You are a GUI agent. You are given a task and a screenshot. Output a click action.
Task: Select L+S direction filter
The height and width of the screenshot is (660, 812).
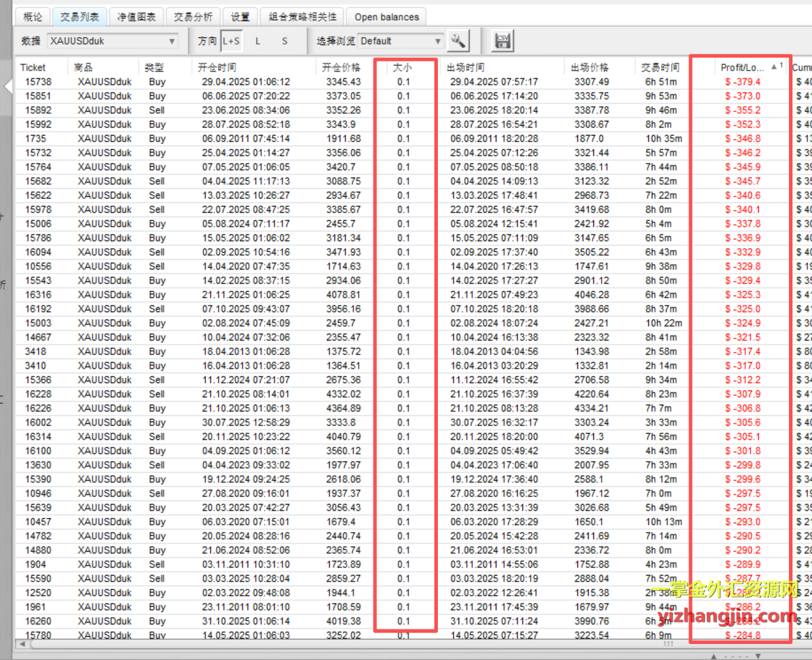click(x=231, y=41)
